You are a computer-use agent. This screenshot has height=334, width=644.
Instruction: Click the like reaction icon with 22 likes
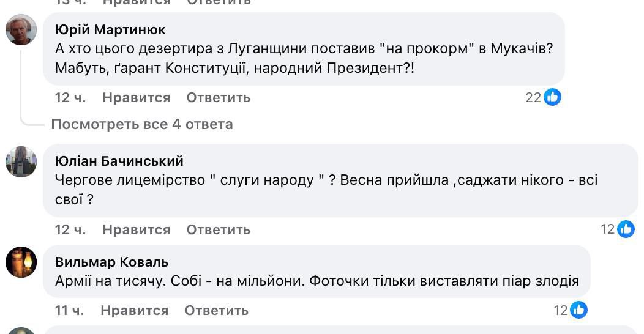(552, 97)
